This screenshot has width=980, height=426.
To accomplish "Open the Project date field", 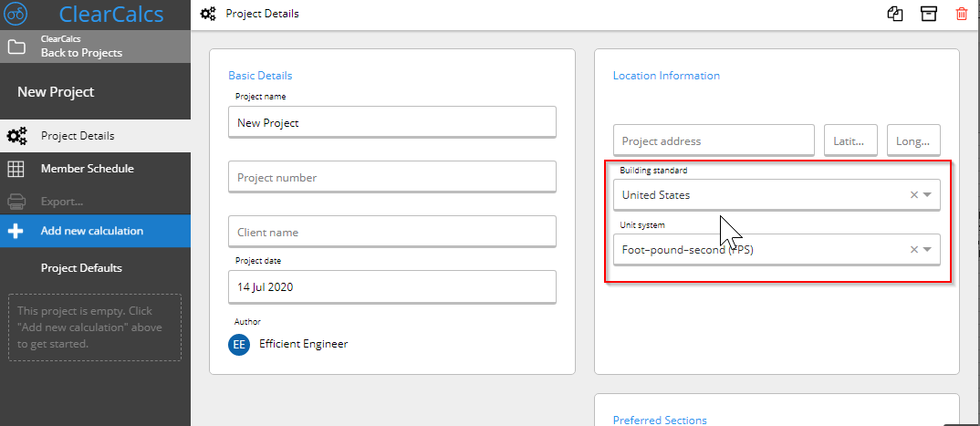I will coord(391,287).
